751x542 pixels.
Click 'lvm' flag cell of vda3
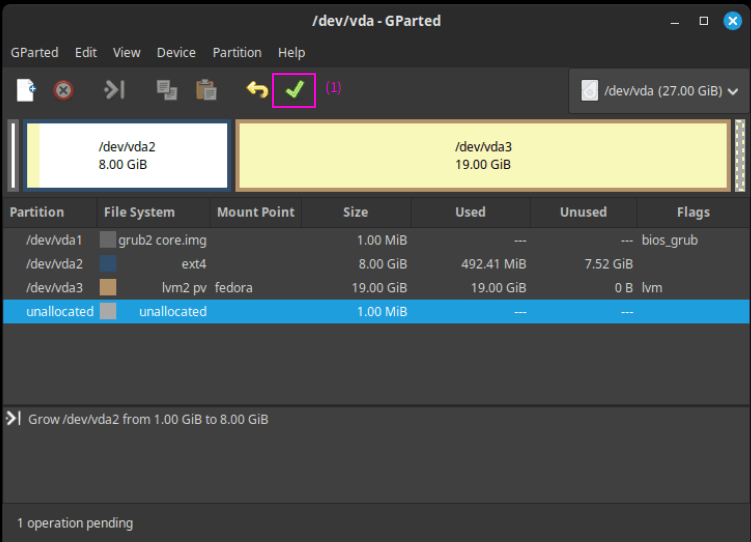(x=652, y=288)
